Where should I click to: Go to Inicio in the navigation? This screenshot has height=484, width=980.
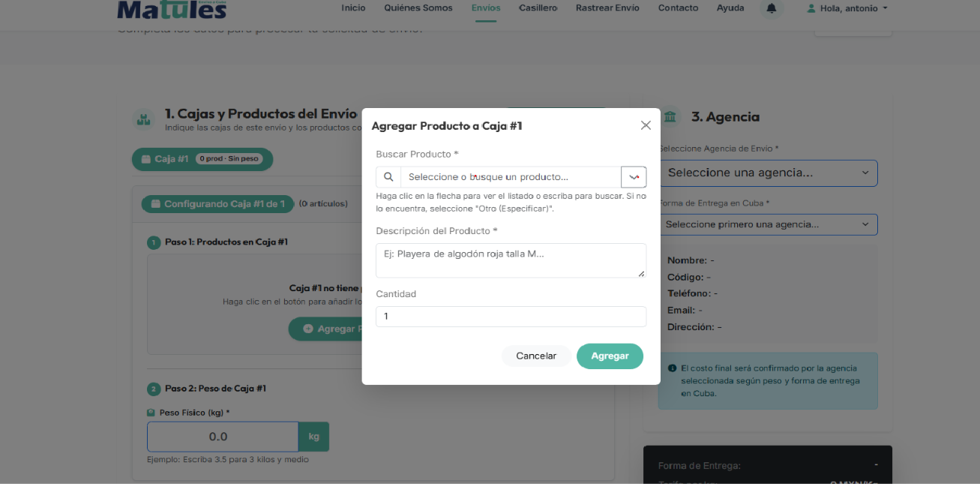tap(353, 8)
